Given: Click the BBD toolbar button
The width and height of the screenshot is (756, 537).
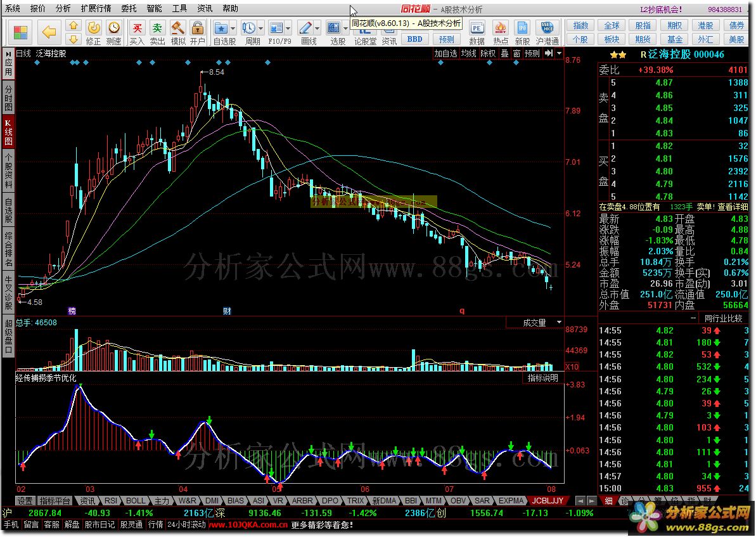Looking at the screenshot, I should click(x=414, y=39).
